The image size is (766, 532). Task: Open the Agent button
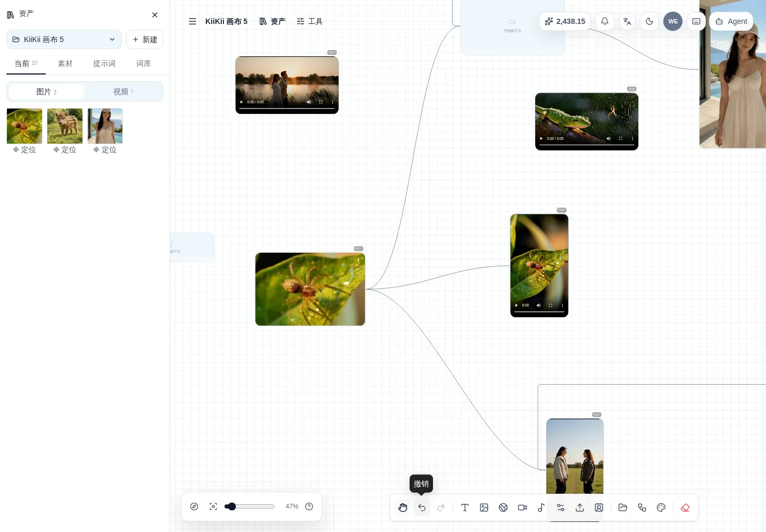[x=731, y=21]
